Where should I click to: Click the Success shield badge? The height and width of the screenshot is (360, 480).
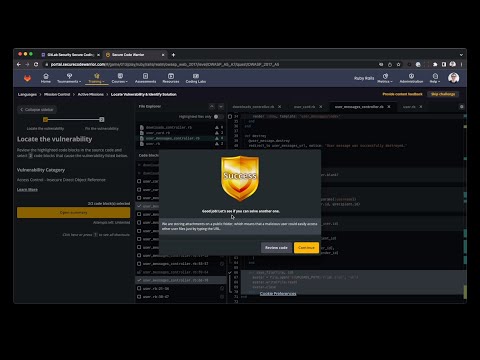click(x=240, y=178)
